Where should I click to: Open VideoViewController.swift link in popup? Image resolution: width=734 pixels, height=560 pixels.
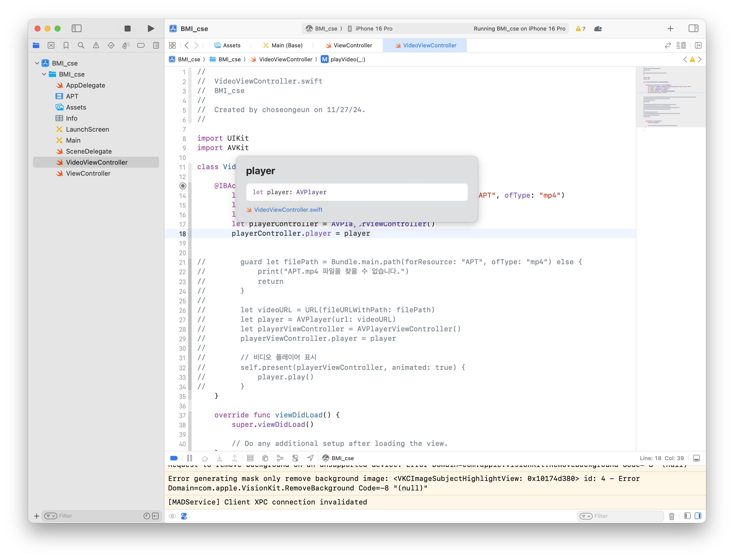tap(288, 210)
